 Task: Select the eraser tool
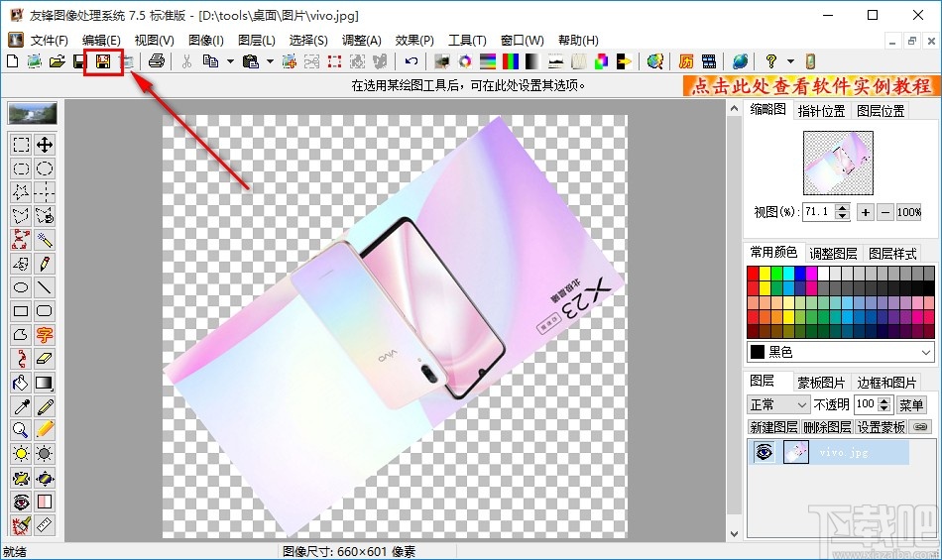45,359
